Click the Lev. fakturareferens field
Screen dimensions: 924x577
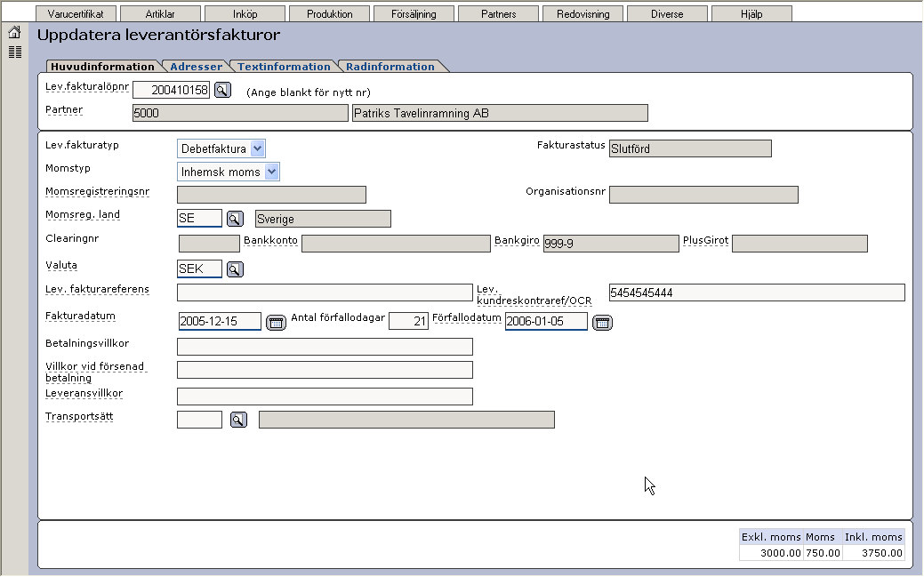[x=325, y=293]
